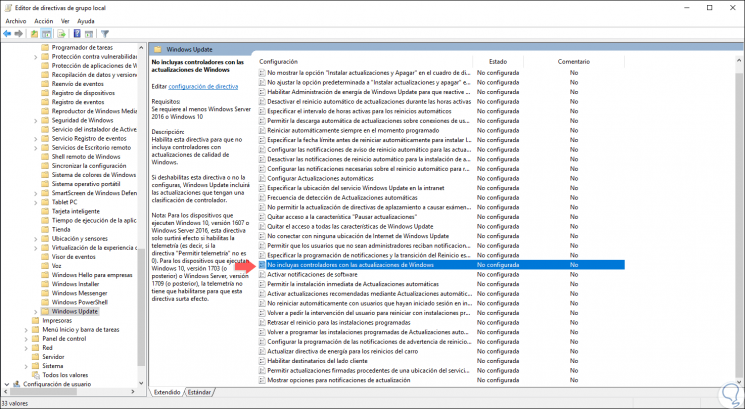The image size is (745, 409).
Task: Click the Forward arrow in the toolbar
Action: tap(19, 34)
